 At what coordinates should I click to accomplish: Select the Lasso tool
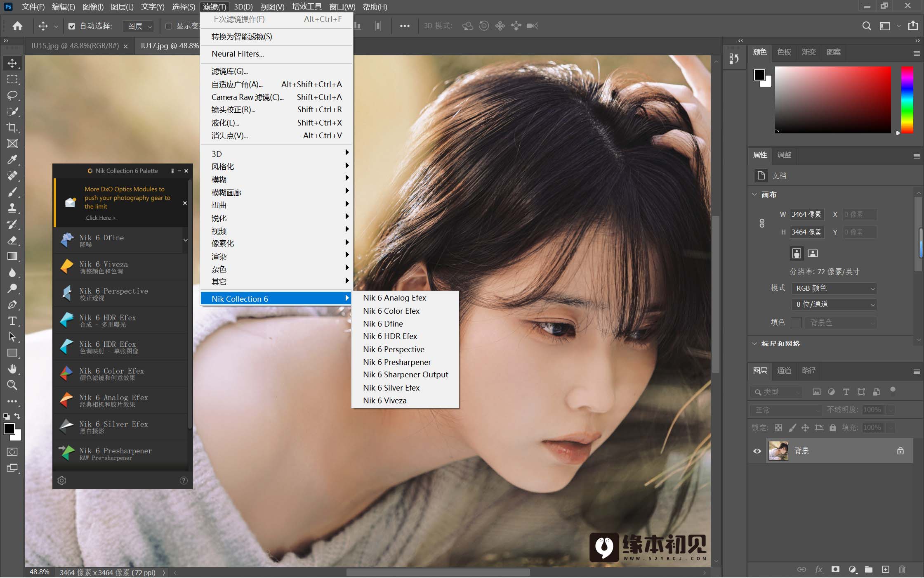pyautogui.click(x=12, y=95)
